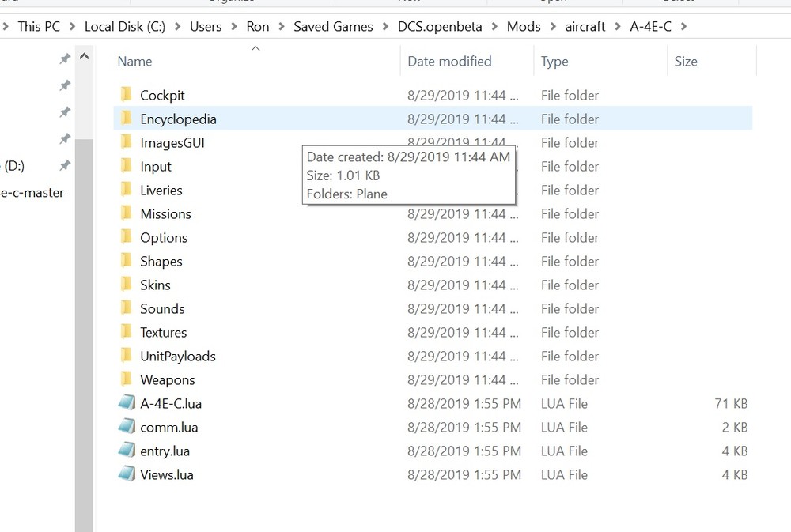Click the Type column header
Image resolution: width=791 pixels, height=532 pixels.
pyautogui.click(x=554, y=62)
